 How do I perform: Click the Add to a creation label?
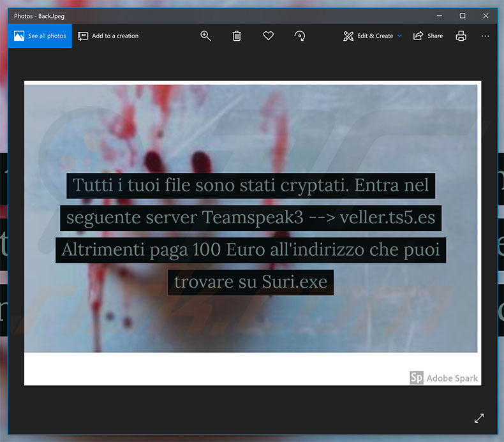(115, 36)
